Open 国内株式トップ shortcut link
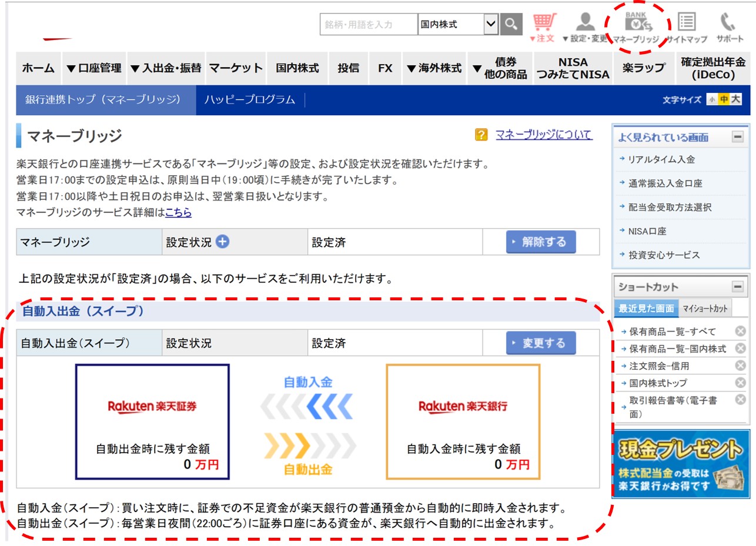Screen dimensions: 756x546 (658, 383)
